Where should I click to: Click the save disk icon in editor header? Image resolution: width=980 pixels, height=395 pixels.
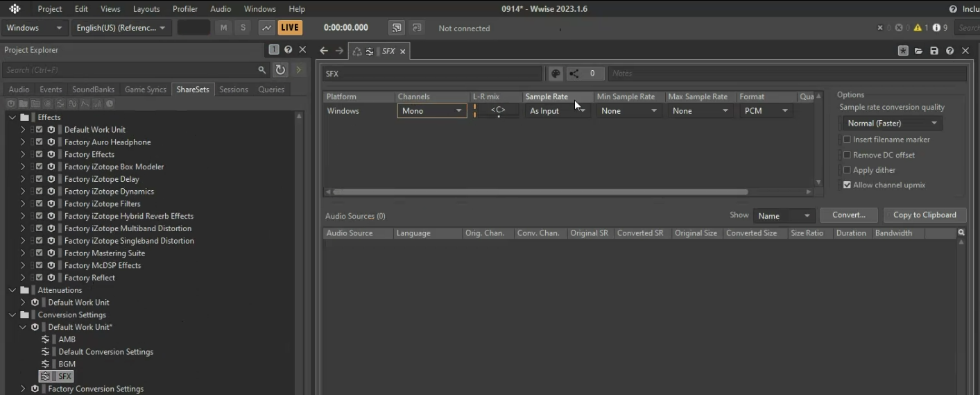point(934,51)
